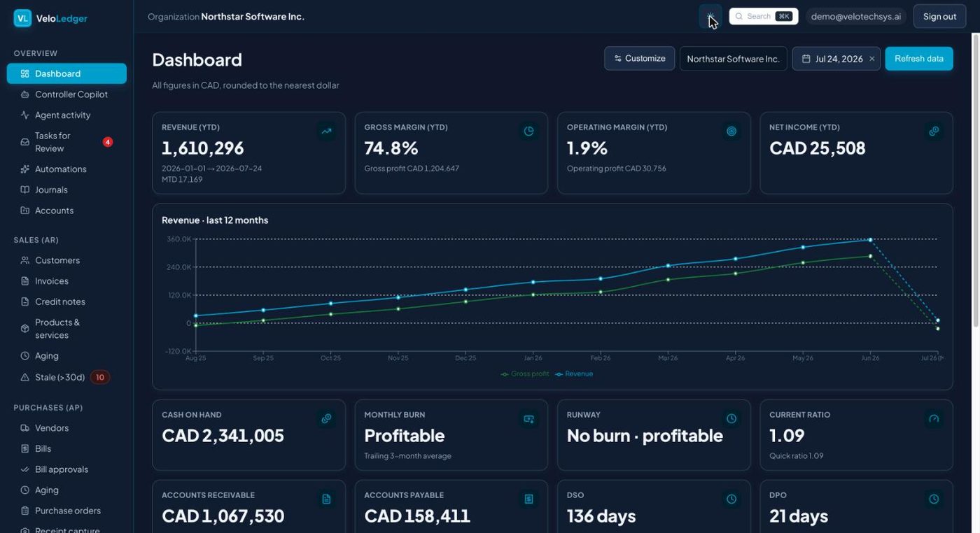Click the 136 days DSO value

601,516
